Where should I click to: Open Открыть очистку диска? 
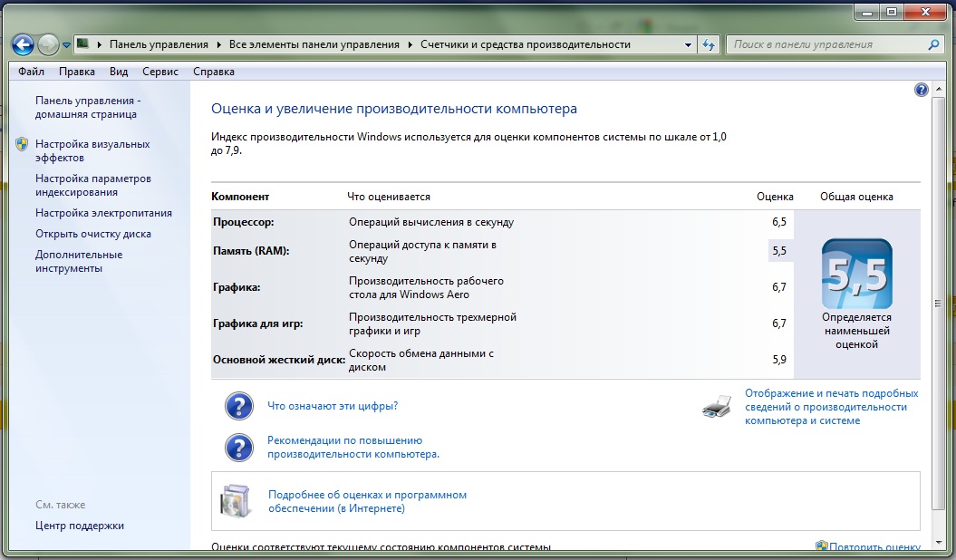click(x=93, y=234)
